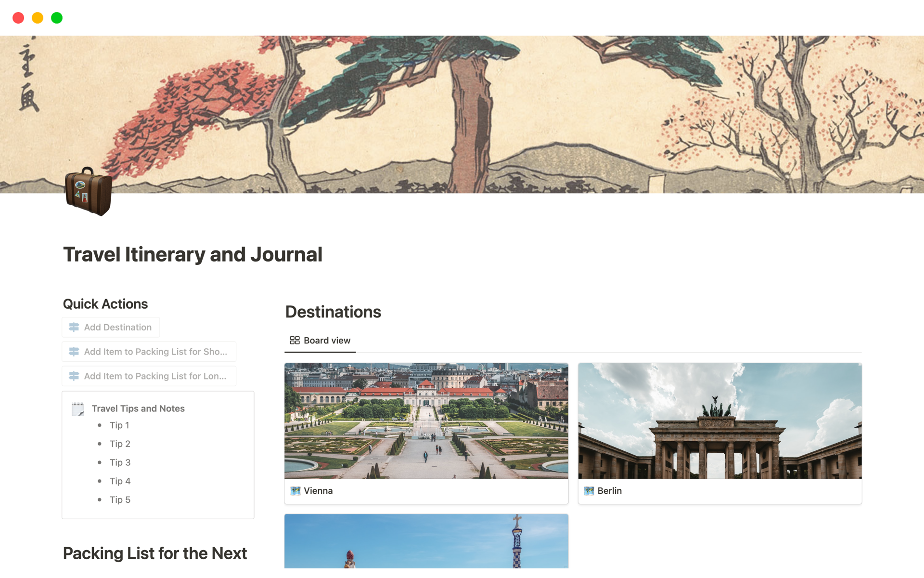Click the notepad icon beside Travel Tips
The image size is (924, 578).
click(x=78, y=409)
